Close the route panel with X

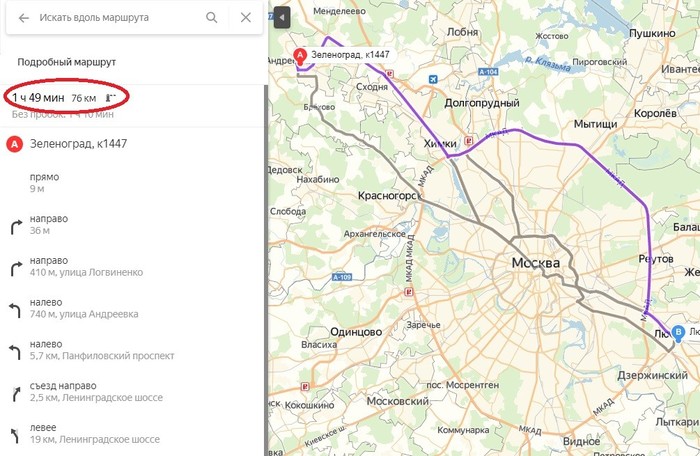tap(246, 18)
